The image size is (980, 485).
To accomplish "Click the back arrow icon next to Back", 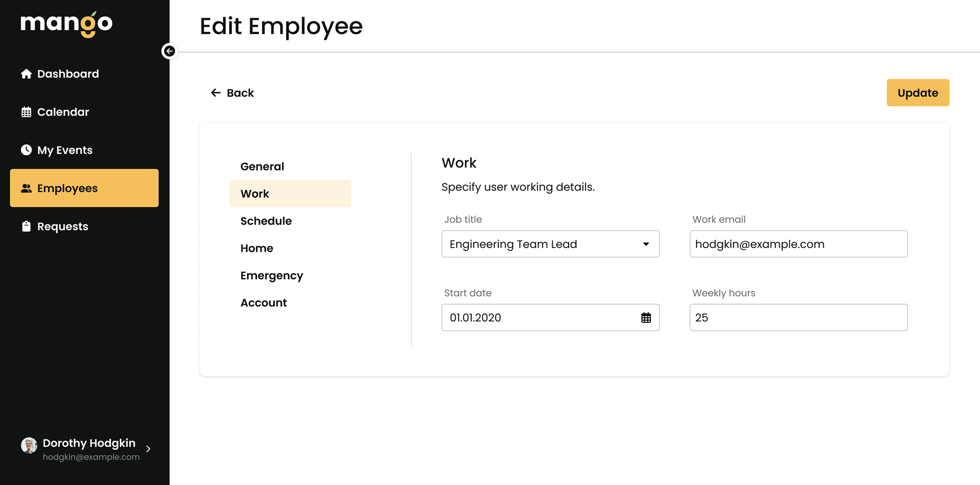I will [x=216, y=93].
